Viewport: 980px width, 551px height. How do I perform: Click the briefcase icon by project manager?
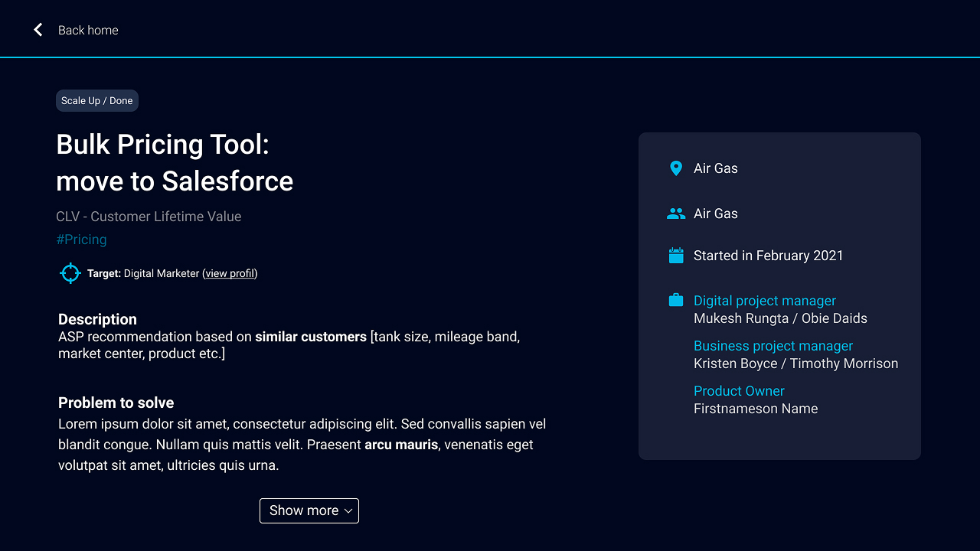point(676,300)
